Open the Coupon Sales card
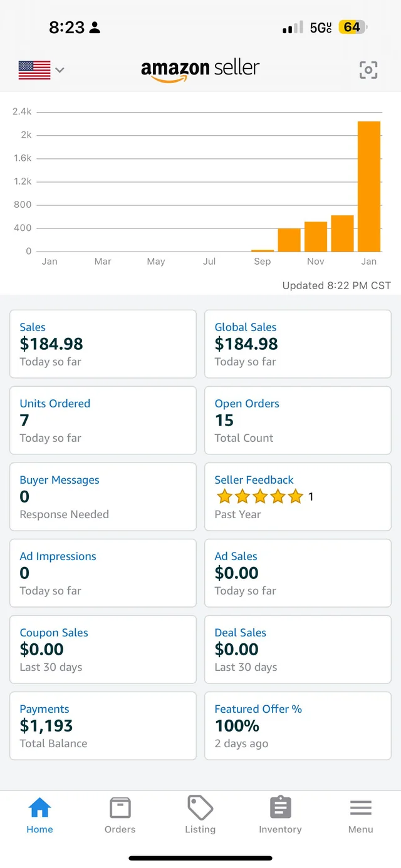The height and width of the screenshot is (868, 401). (x=103, y=650)
